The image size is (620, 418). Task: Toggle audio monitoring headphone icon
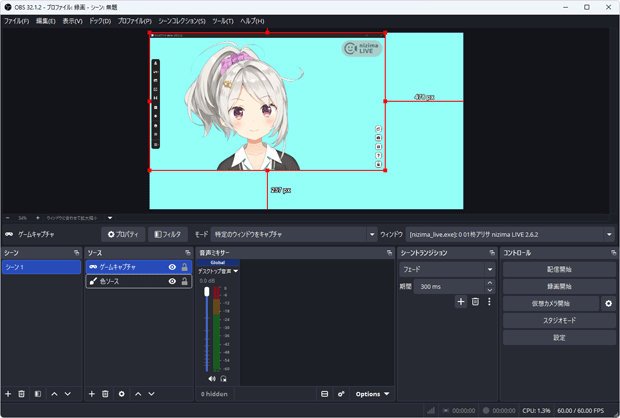pyautogui.click(x=223, y=379)
